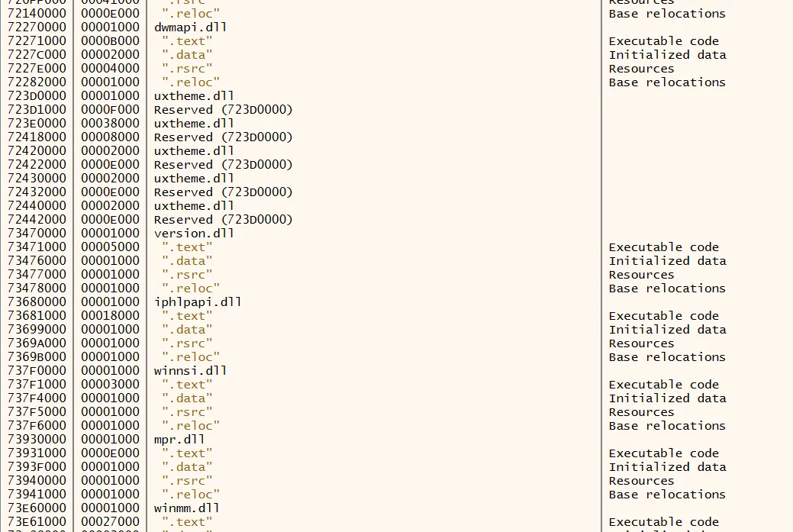
Task: Click ".rsrc" section under mpr.dll
Action: click(187, 480)
